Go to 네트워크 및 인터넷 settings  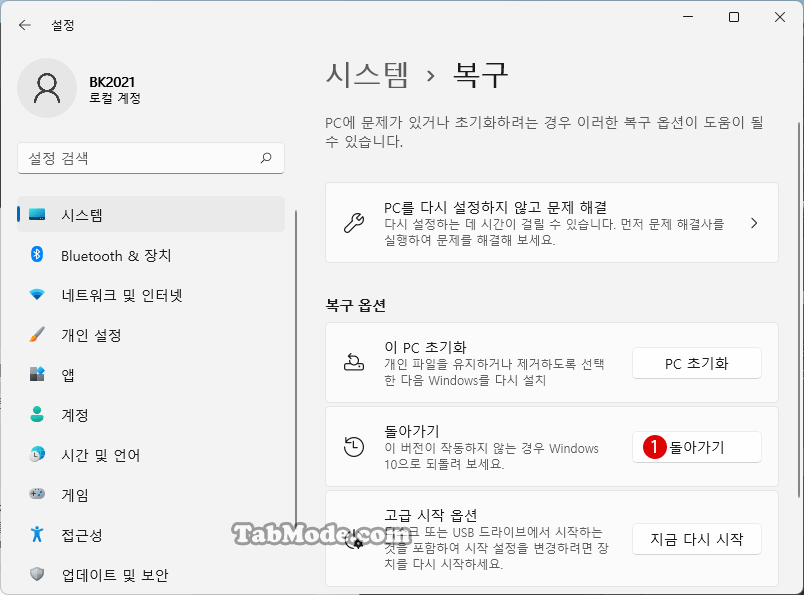151,295
